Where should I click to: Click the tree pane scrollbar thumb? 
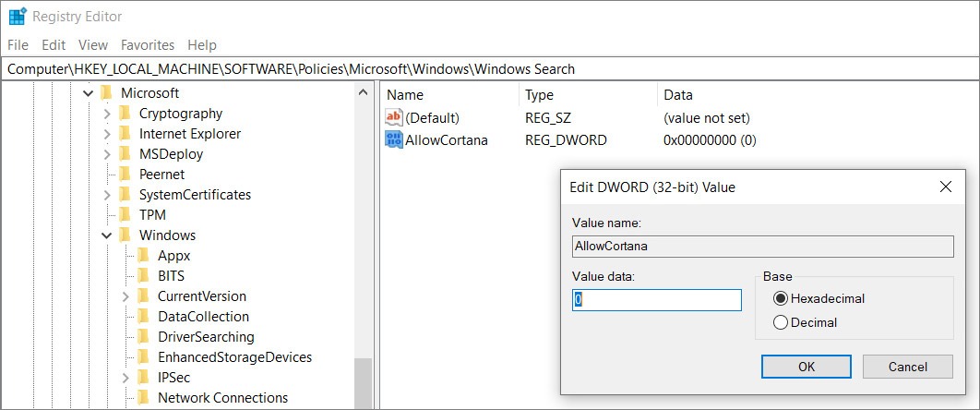363,384
